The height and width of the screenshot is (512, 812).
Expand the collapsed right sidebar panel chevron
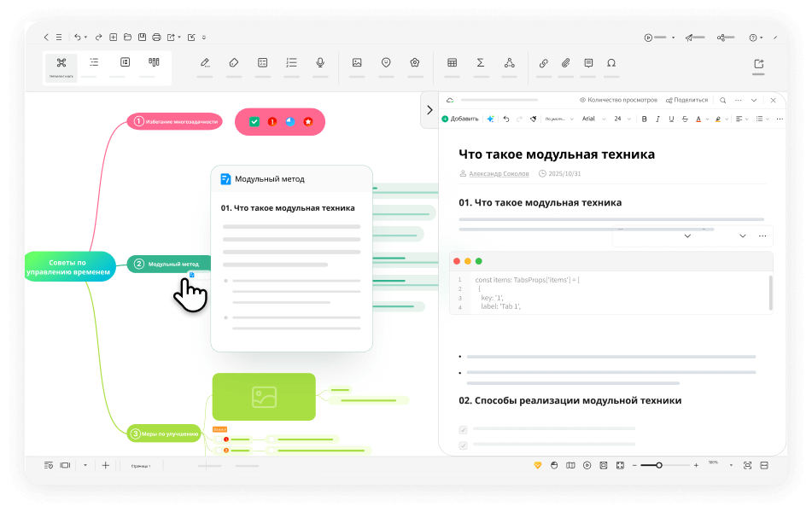pyautogui.click(x=429, y=109)
